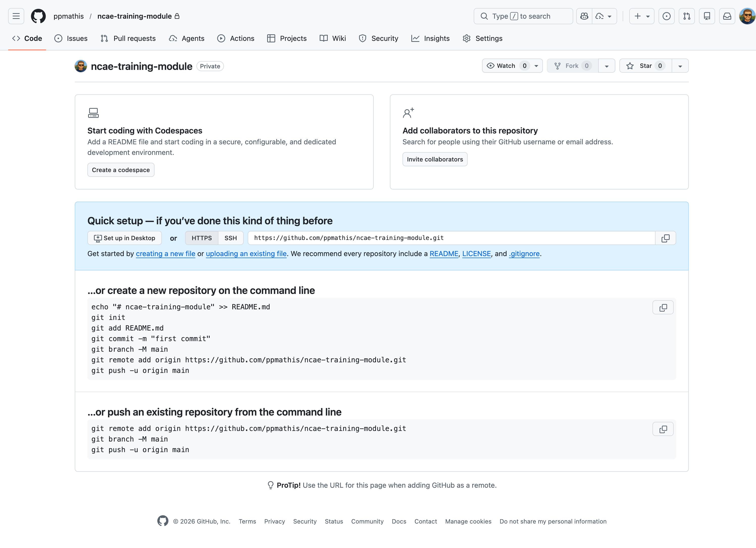Switch to the Issues tab
The height and width of the screenshot is (548, 756).
71,38
